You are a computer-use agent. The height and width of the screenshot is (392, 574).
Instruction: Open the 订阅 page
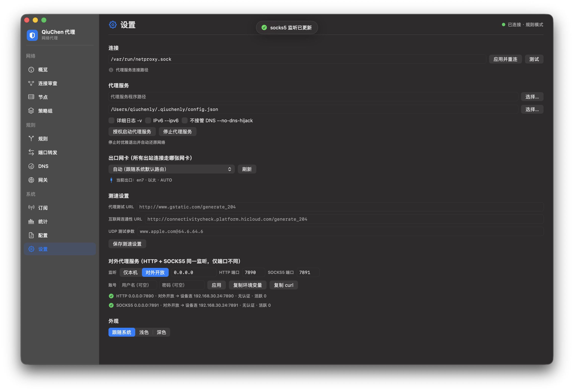pos(60,208)
